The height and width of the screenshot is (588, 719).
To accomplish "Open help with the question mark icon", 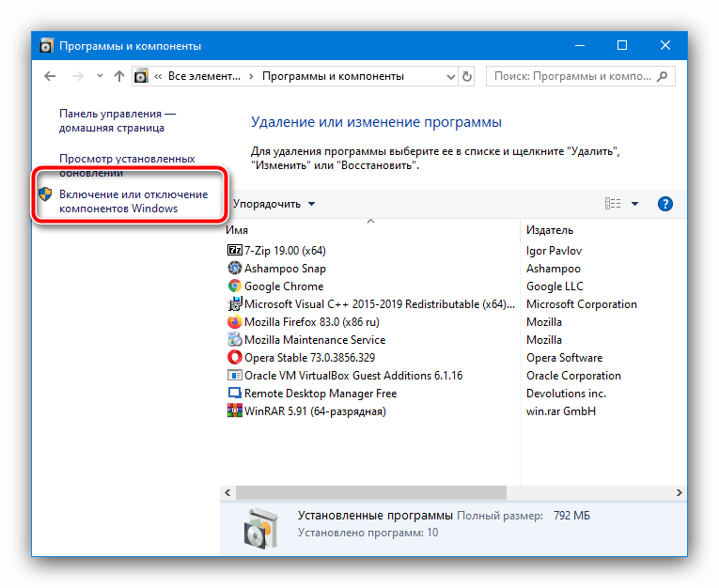I will 664,204.
